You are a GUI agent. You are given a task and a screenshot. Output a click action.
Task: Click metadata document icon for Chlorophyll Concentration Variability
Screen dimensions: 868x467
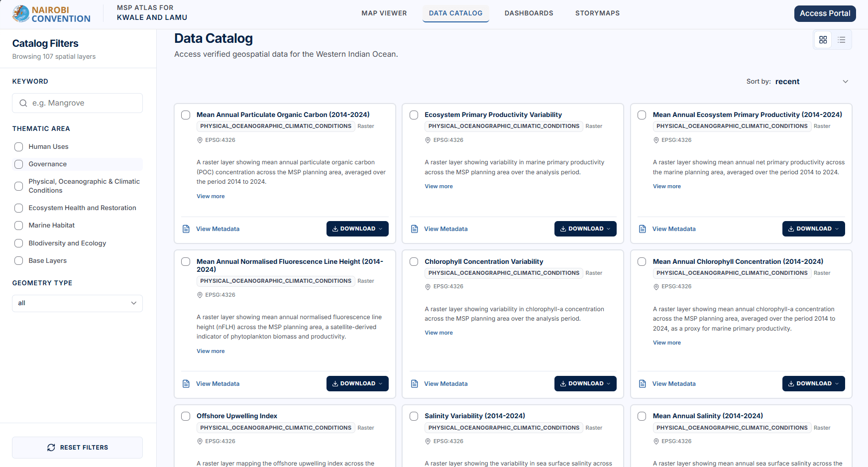click(414, 384)
